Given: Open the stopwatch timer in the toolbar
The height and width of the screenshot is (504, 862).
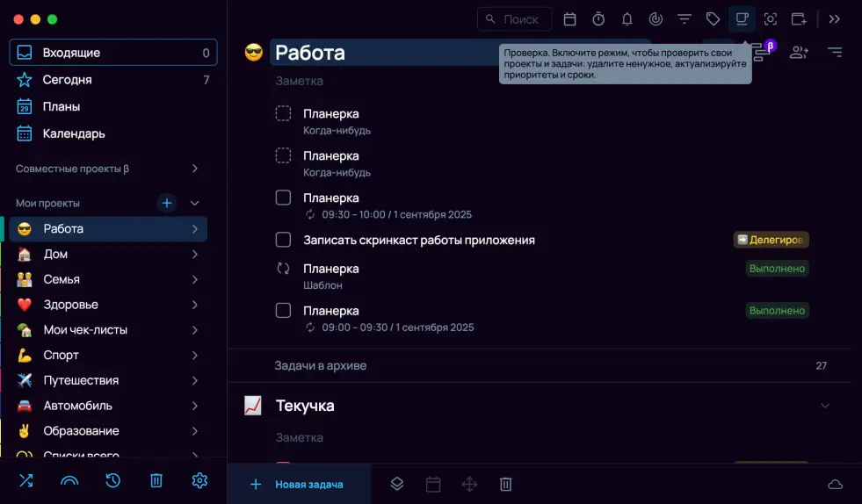Looking at the screenshot, I should [x=598, y=19].
